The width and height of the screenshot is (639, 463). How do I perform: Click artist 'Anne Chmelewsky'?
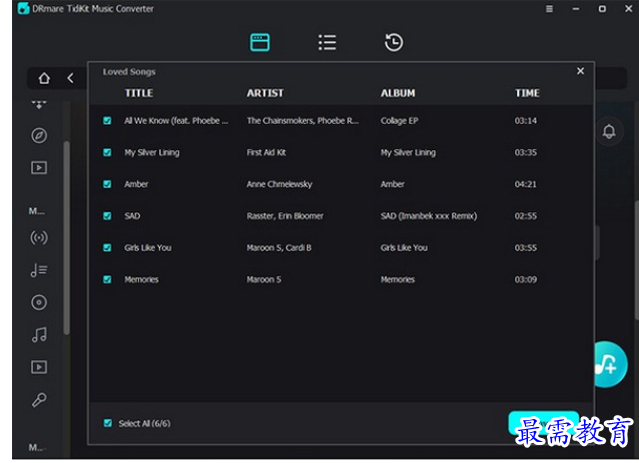pyautogui.click(x=279, y=184)
